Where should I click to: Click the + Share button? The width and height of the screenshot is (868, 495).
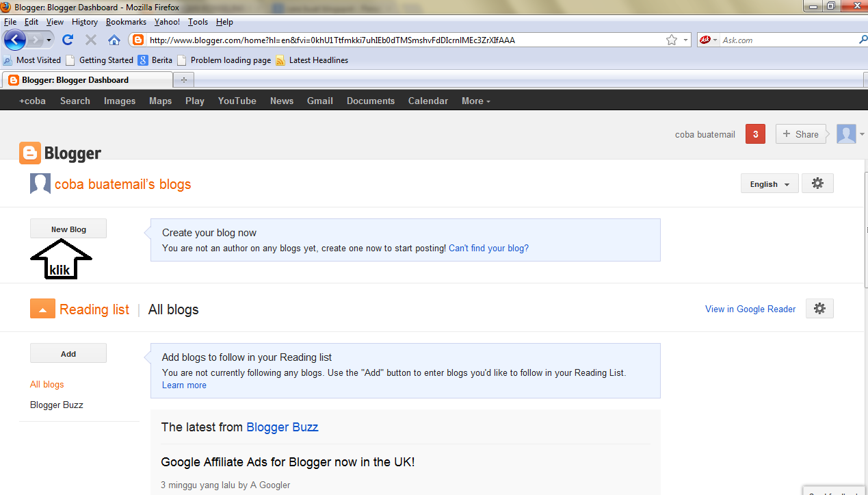pyautogui.click(x=800, y=134)
